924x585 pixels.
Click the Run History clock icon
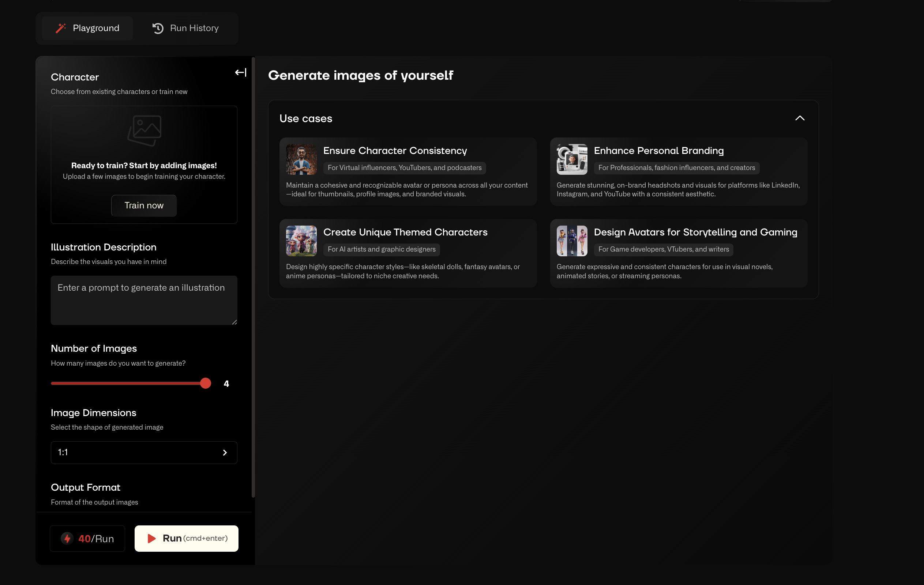[x=158, y=29]
